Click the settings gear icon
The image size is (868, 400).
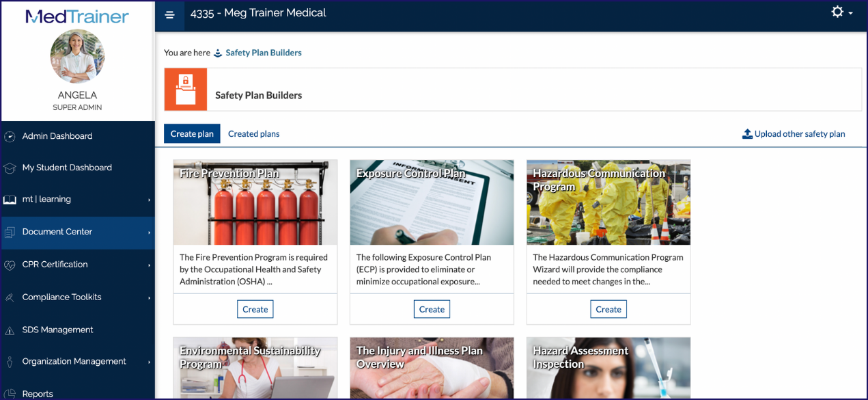837,12
